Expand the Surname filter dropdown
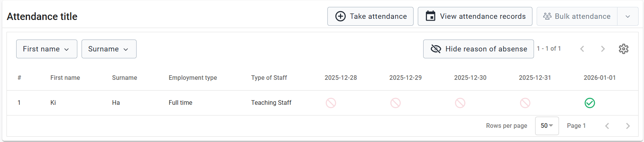Screen dimensions: 644x142 point(109,49)
